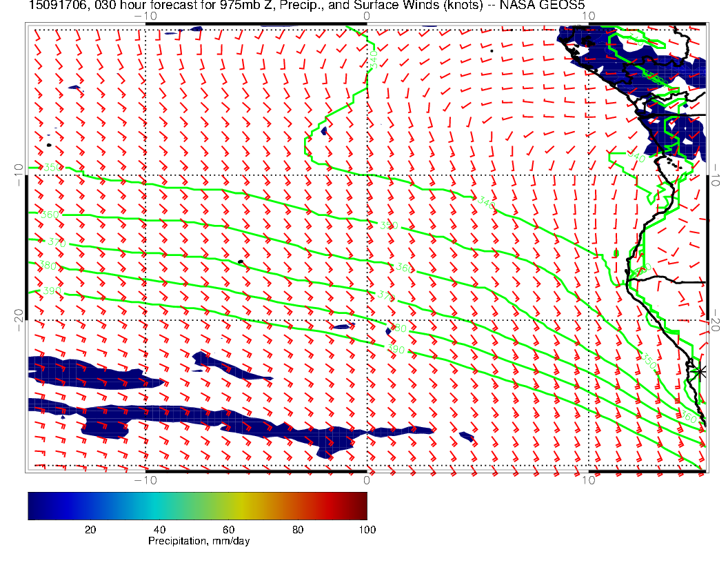Image resolution: width=728 pixels, height=563 pixels.
Task: Click the vertical "340" contour label near top center
Action: click(373, 59)
